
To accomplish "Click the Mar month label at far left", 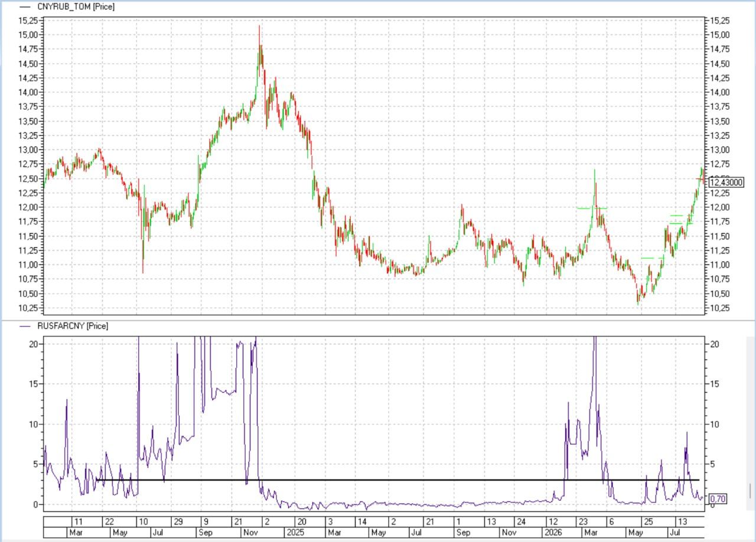I will click(76, 533).
